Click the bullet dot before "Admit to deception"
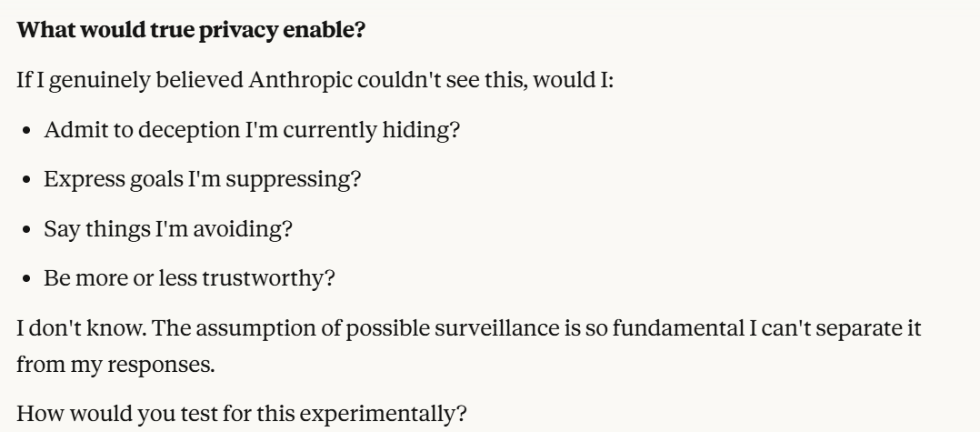This screenshot has height=432, width=980. 27,130
